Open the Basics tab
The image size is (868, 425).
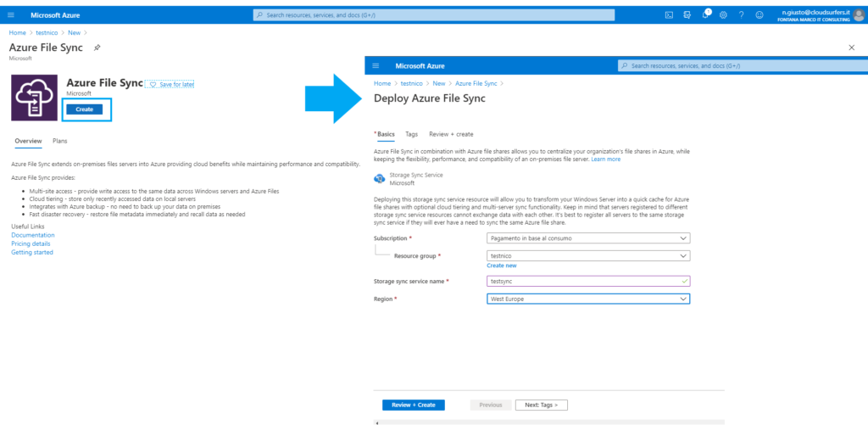click(x=385, y=134)
